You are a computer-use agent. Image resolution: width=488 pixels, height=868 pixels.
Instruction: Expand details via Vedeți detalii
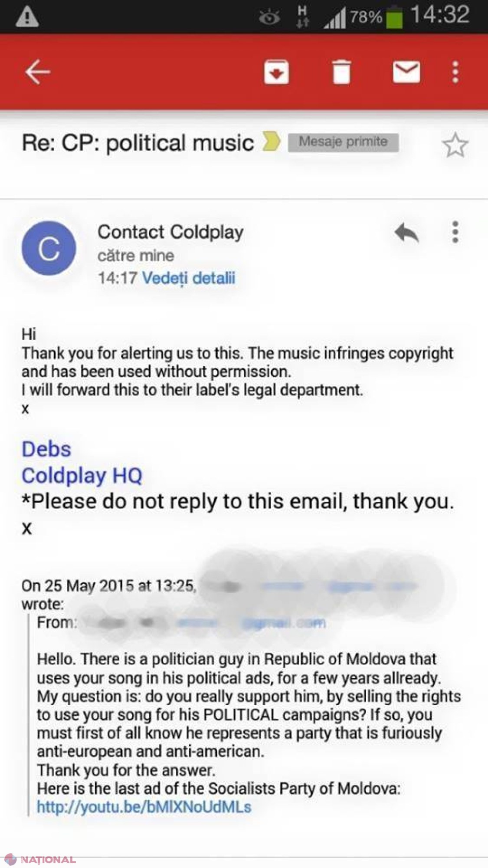(x=189, y=278)
